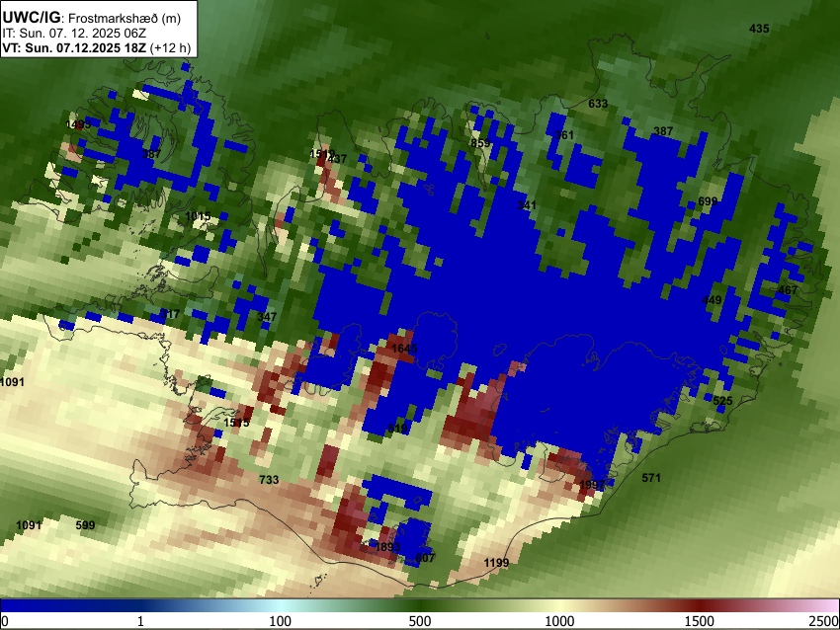Click the legend tick label 500

[419, 621]
